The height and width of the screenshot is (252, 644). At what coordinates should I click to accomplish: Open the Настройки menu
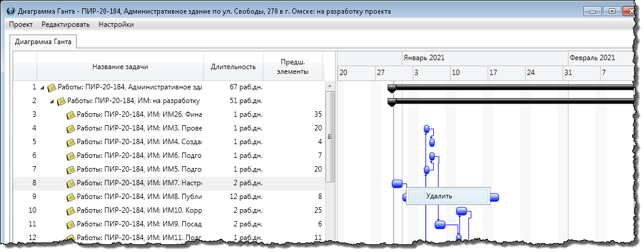point(116,24)
